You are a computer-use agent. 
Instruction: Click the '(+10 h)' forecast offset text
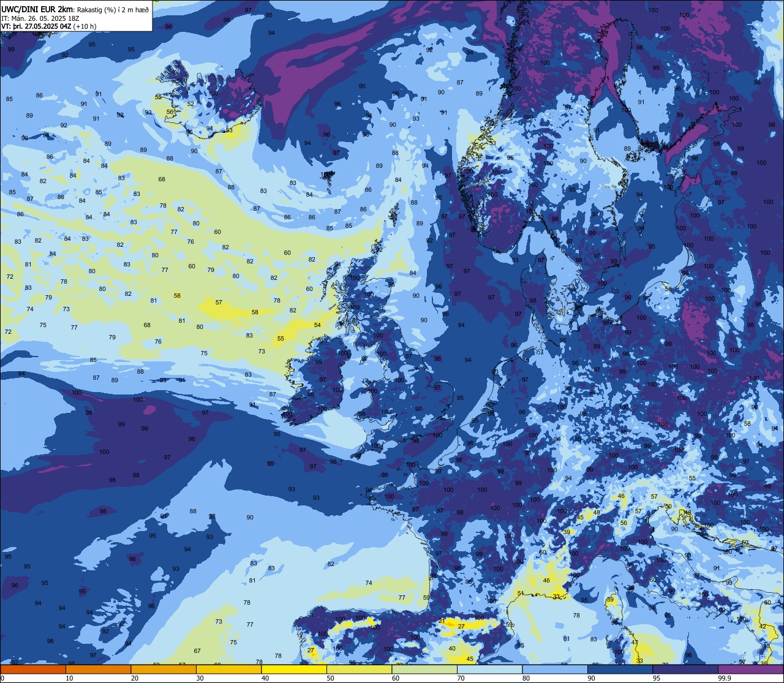coord(85,26)
